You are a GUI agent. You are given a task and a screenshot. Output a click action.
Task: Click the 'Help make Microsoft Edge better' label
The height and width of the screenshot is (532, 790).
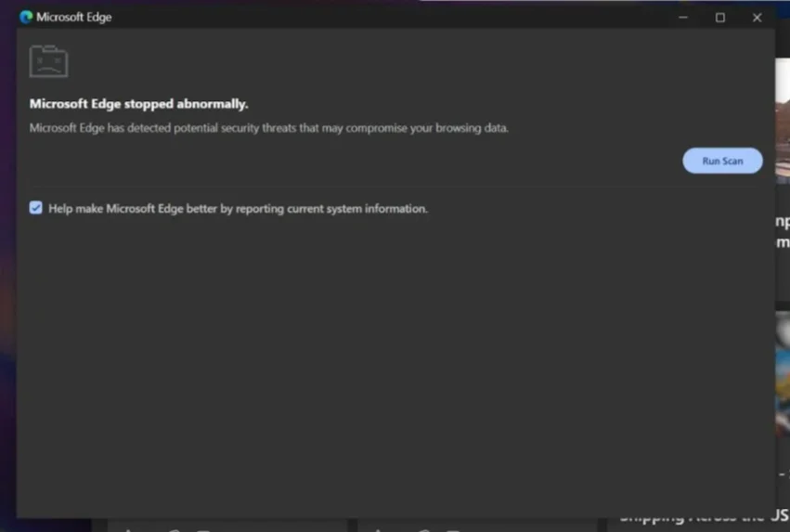click(238, 209)
